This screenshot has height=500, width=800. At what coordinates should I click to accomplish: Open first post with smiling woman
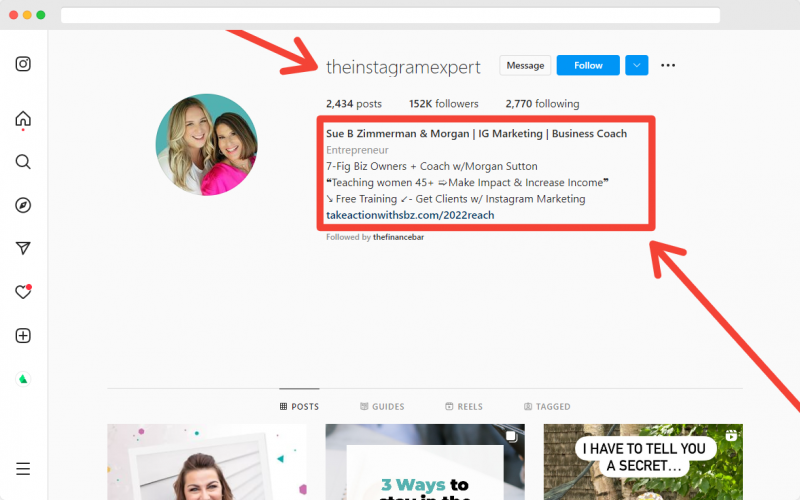(207, 462)
